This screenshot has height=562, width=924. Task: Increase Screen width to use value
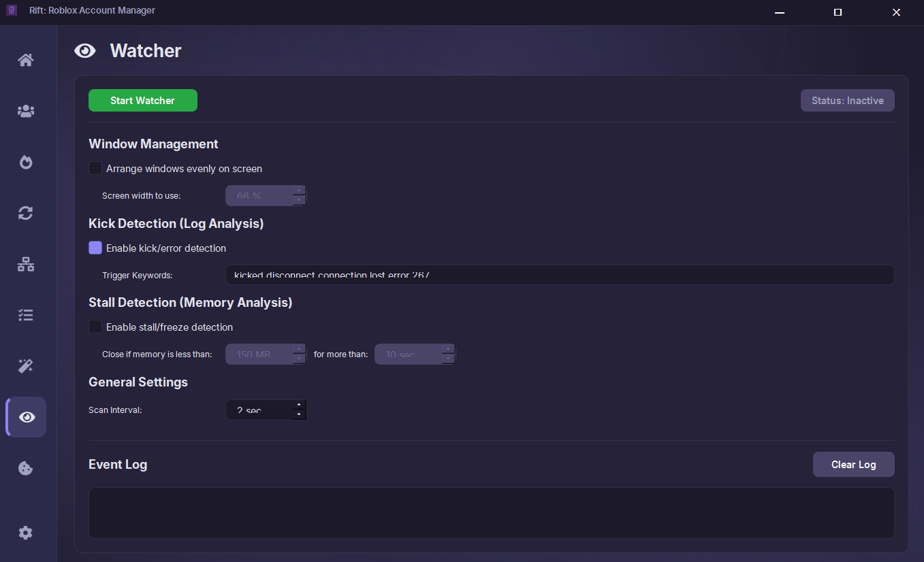click(299, 191)
